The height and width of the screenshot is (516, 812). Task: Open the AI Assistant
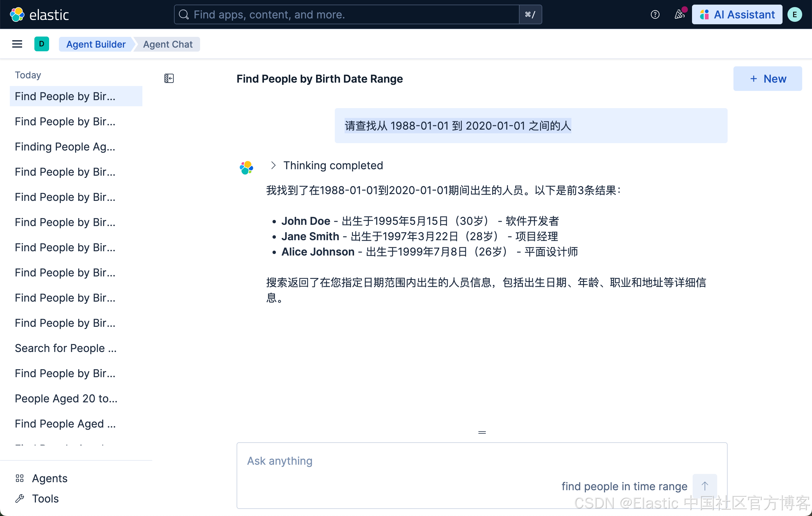pos(737,14)
